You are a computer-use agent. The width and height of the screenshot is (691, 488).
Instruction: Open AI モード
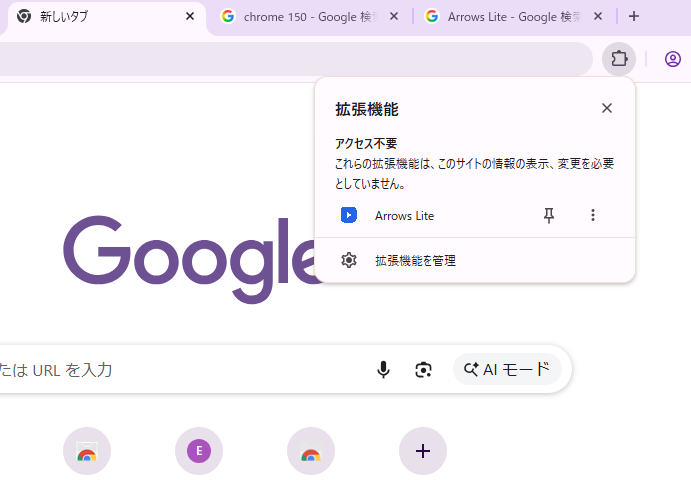click(x=507, y=369)
